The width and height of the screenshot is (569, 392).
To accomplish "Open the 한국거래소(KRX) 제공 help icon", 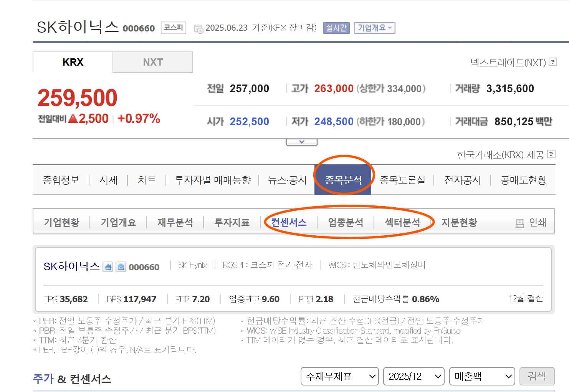I will [551, 154].
